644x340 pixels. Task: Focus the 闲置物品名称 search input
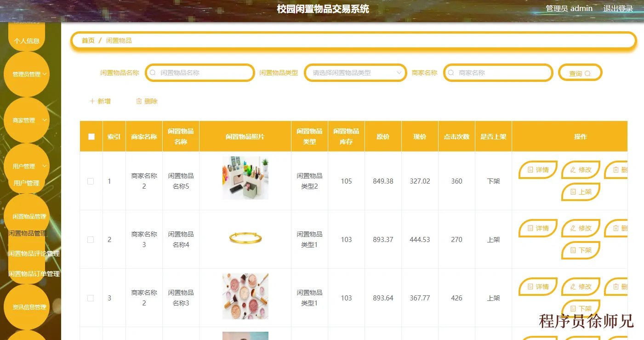pos(200,73)
